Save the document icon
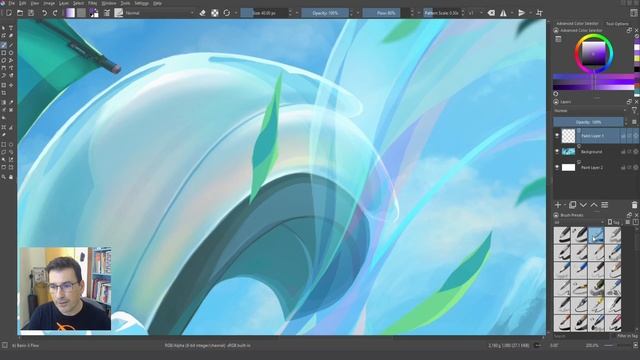Image resolution: width=640 pixels, height=360 pixels. pos(31,13)
